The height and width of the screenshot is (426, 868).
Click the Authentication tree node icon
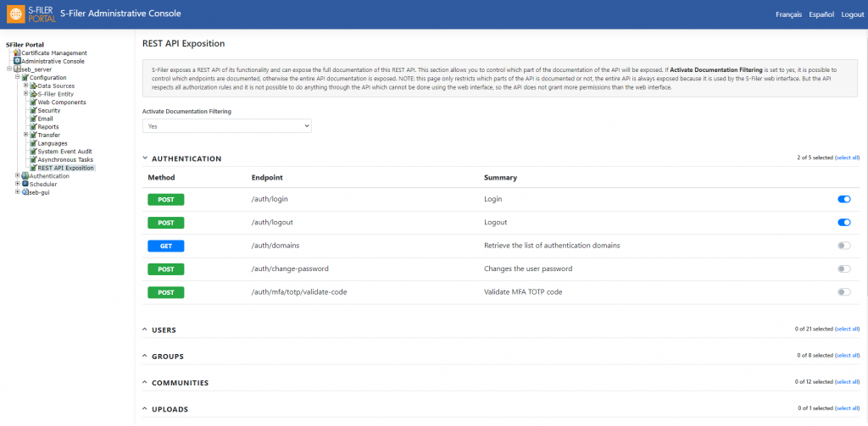coord(25,176)
